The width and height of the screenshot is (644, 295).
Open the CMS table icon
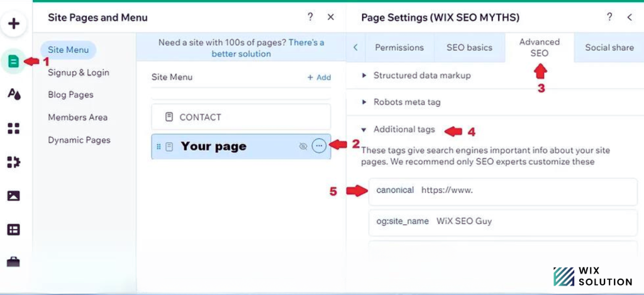14,229
